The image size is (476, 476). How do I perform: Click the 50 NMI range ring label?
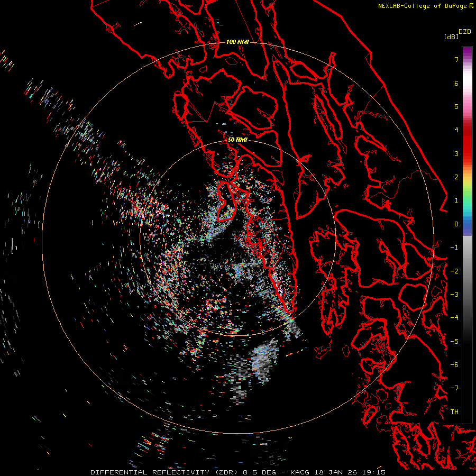pyautogui.click(x=237, y=140)
